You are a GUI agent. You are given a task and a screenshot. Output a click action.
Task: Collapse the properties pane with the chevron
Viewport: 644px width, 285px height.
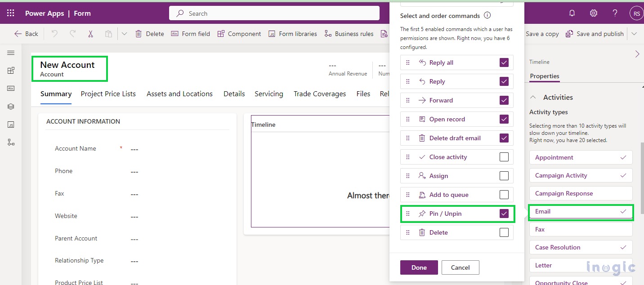pos(637,54)
